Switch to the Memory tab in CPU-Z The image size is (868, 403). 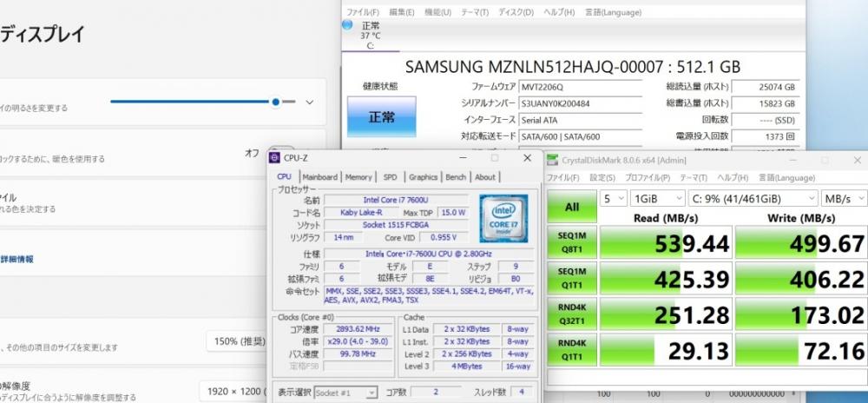(358, 177)
